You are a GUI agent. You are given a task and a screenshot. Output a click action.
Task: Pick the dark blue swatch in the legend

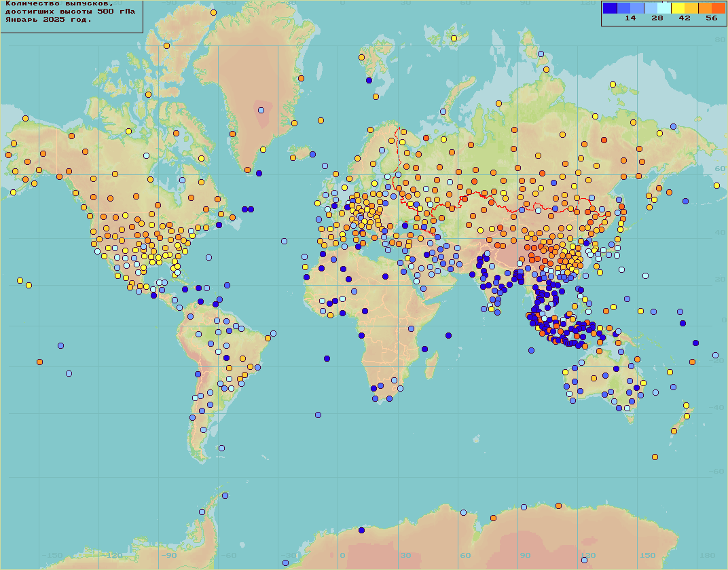(610, 8)
